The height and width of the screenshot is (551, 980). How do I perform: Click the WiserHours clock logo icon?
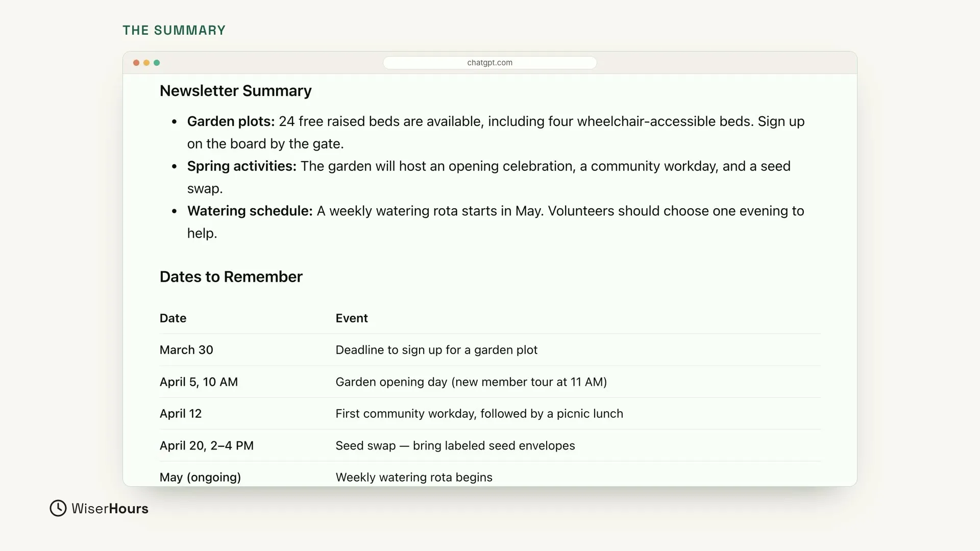coord(58,508)
